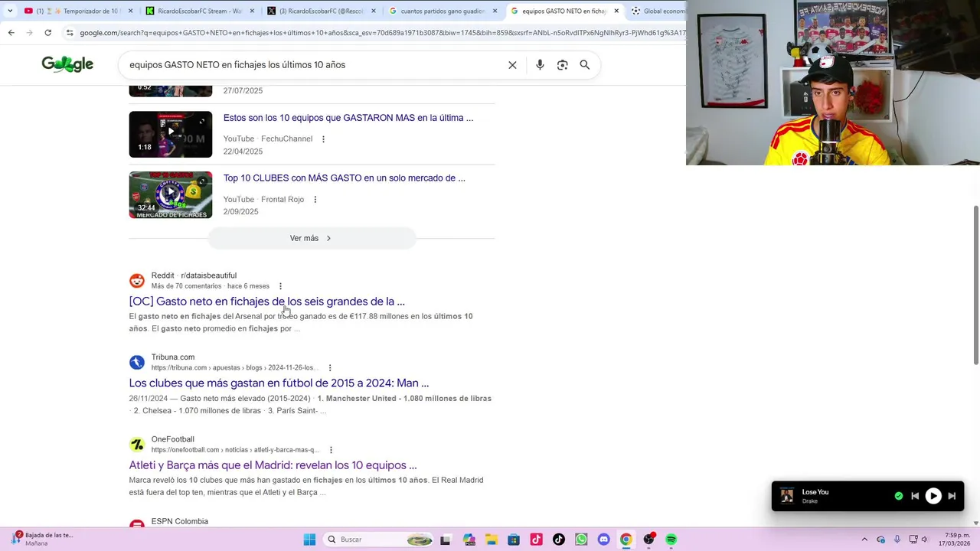This screenshot has height=551, width=980.
Task: Click the page vertical scrollbar thumb
Action: pyautogui.click(x=975, y=285)
